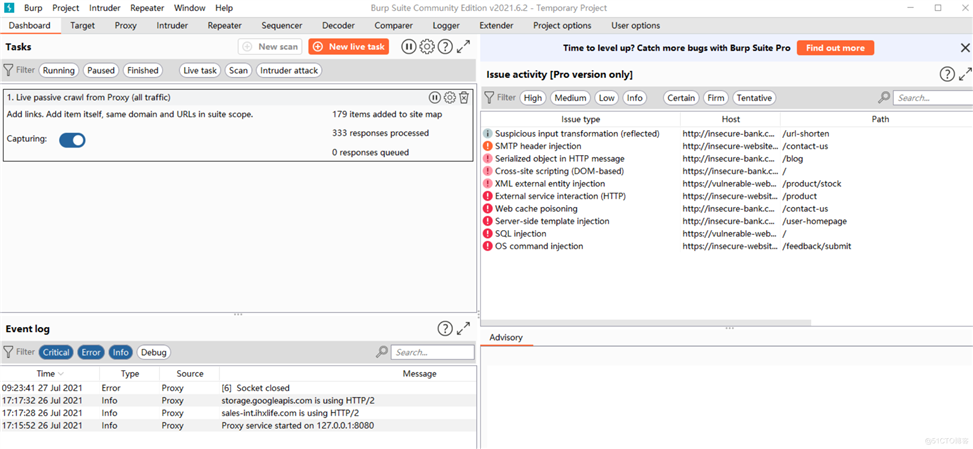This screenshot has height=449, width=973.
Task: Pause the Live passive crawl task
Action: (434, 97)
